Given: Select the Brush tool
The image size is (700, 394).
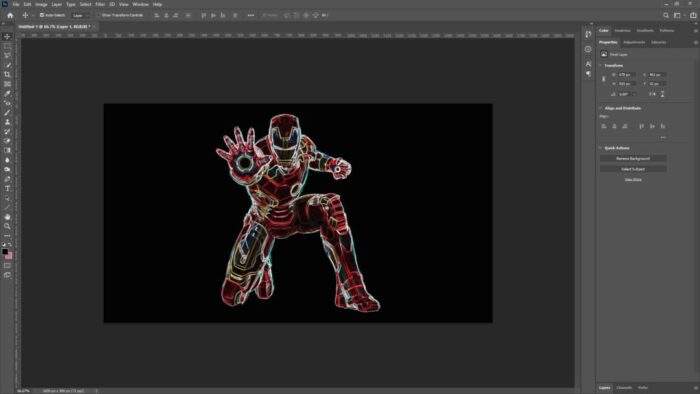Looking at the screenshot, I should point(7,112).
